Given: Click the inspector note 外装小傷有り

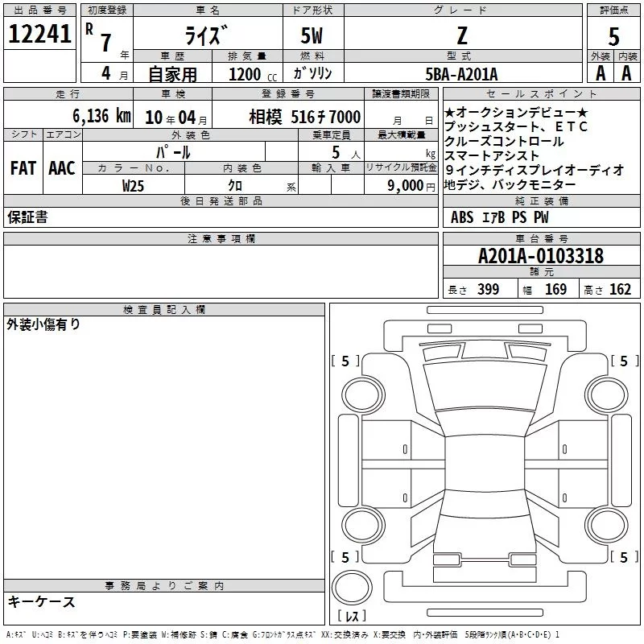Looking at the screenshot, I should (43, 324).
